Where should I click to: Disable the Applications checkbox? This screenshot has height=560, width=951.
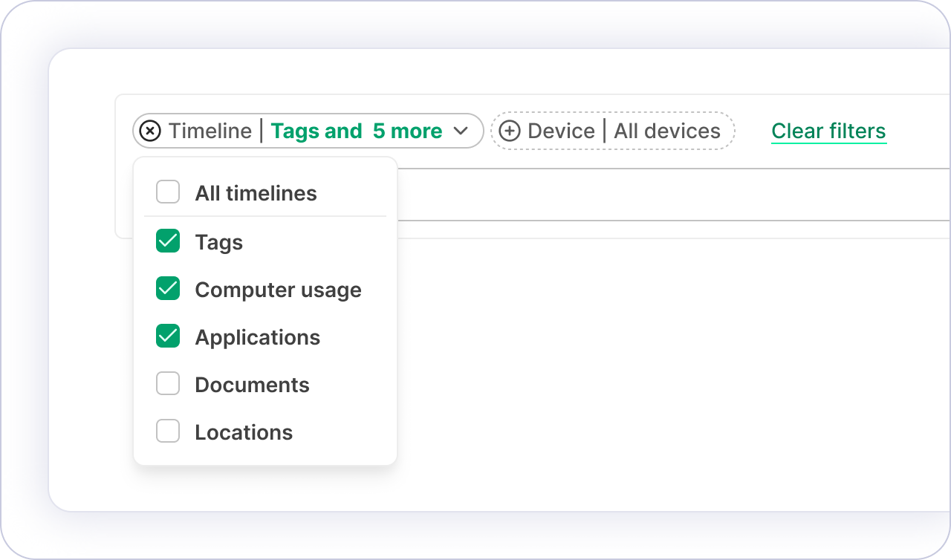coord(168,336)
